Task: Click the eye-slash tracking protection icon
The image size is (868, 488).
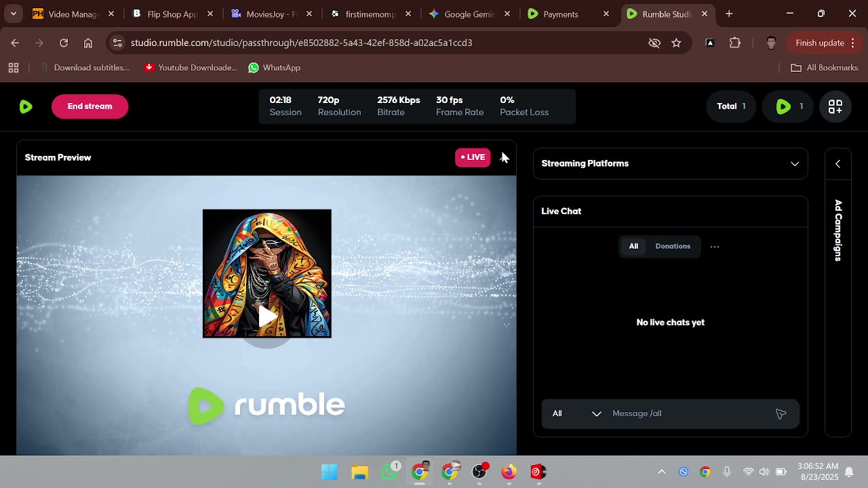Action: [654, 43]
